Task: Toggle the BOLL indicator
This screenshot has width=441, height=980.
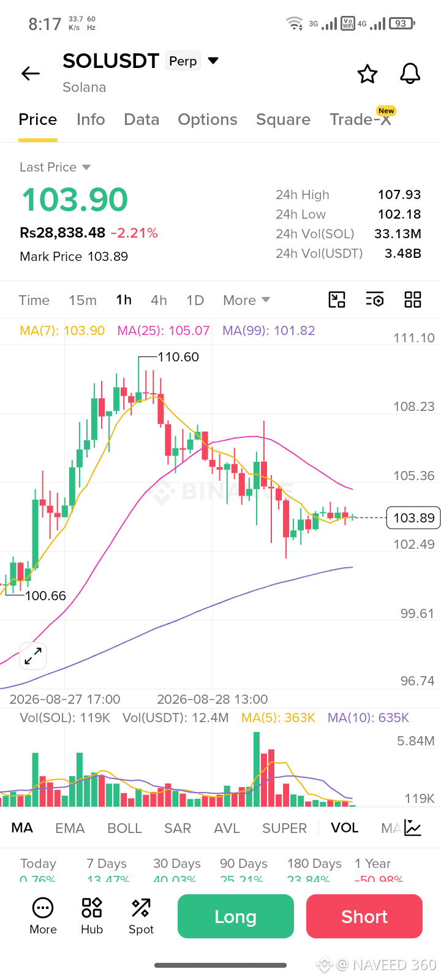Action: 124,828
